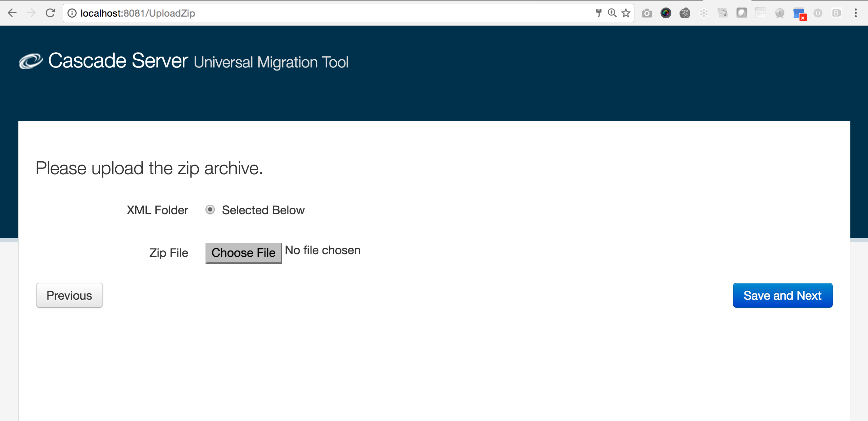Click the 'Selected Below' label
868x421 pixels.
pos(263,210)
